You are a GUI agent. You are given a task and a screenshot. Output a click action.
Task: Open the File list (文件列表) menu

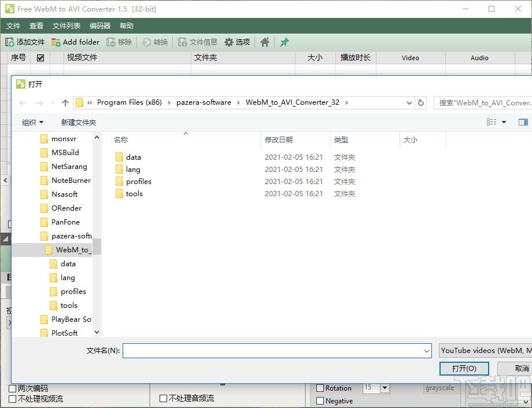66,26
